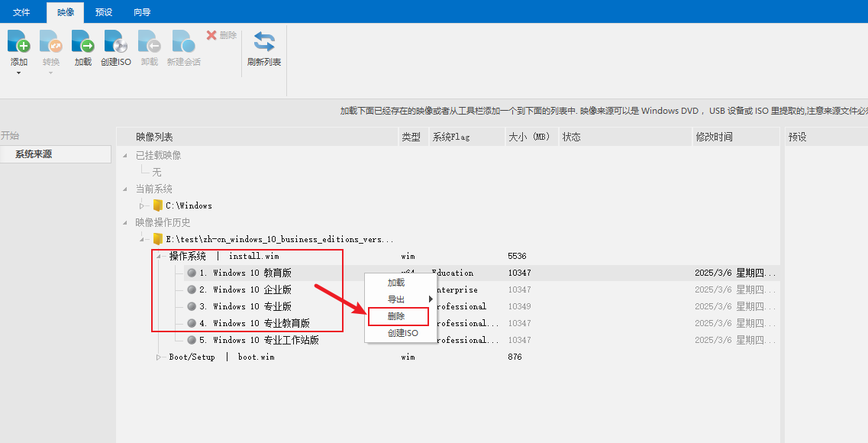The height and width of the screenshot is (443, 868).
Task: Open the 文件 menu tab
Action: point(21,11)
